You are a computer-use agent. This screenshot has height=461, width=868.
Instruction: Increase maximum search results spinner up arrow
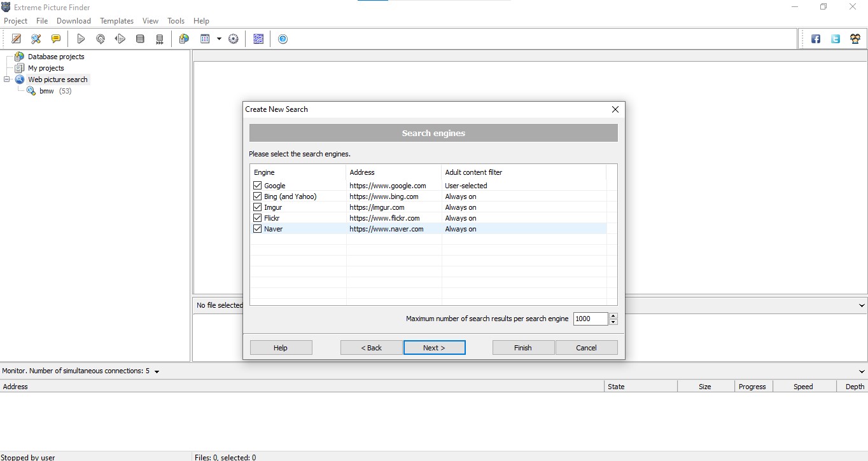click(613, 315)
